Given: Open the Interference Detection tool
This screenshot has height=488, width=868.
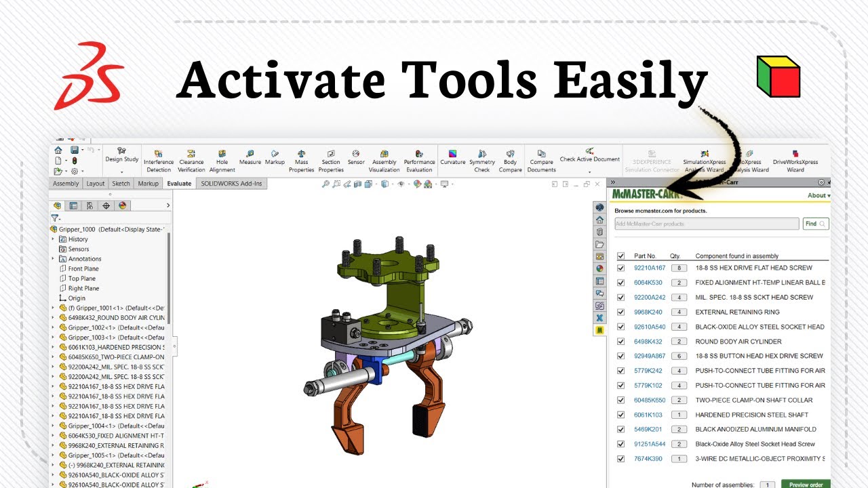Looking at the screenshot, I should point(159,161).
